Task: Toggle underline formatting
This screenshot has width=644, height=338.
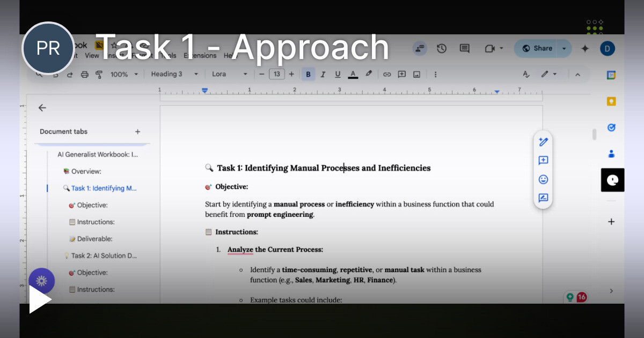Action: [x=338, y=74]
